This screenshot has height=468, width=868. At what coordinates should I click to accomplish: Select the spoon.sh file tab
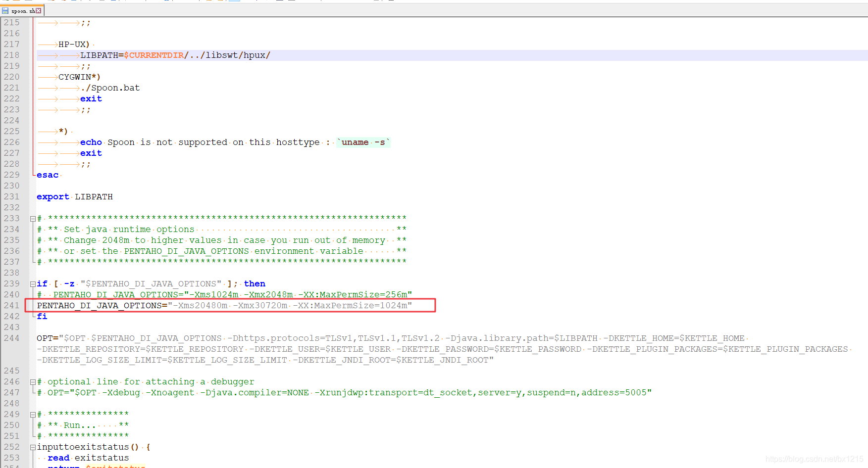coord(22,10)
